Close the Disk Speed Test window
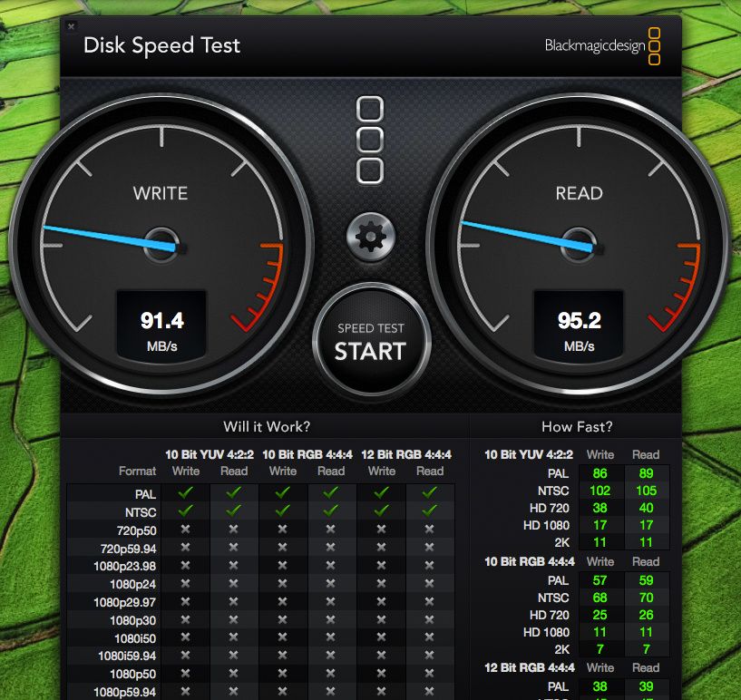This screenshot has height=700, width=741. [x=72, y=26]
